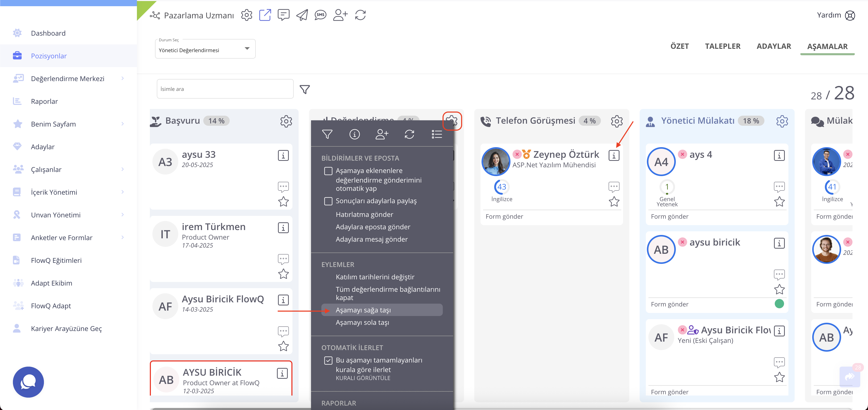Open the Durum Seç dropdown

click(x=205, y=49)
